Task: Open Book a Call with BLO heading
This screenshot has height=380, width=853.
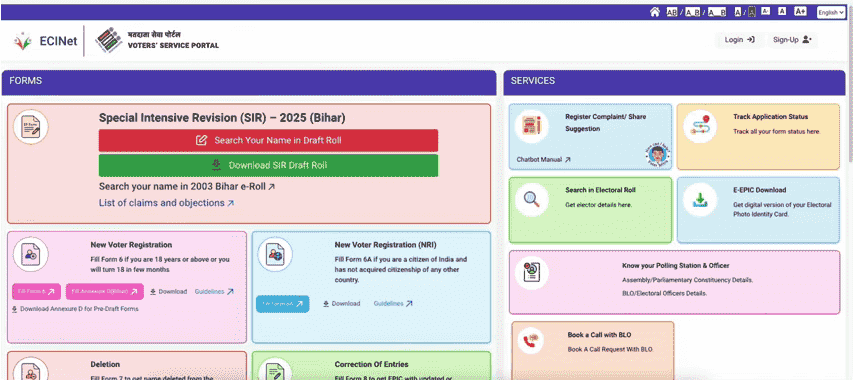Action: click(599, 335)
